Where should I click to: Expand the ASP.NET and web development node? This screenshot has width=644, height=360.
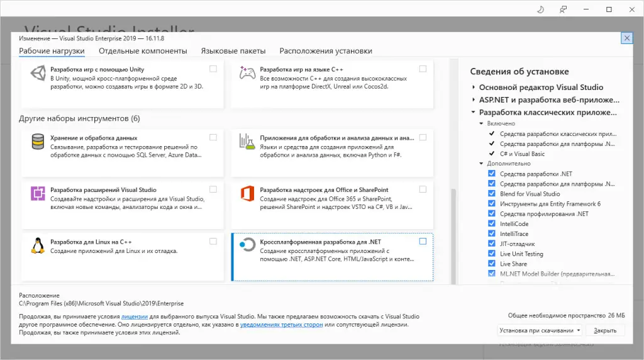(x=474, y=99)
